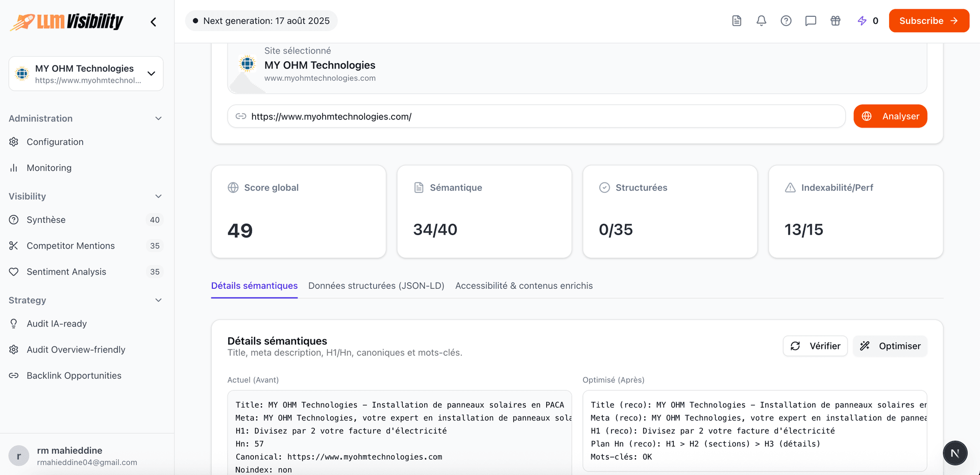The width and height of the screenshot is (980, 475).
Task: Collapse the Strategy section
Action: 158,300
